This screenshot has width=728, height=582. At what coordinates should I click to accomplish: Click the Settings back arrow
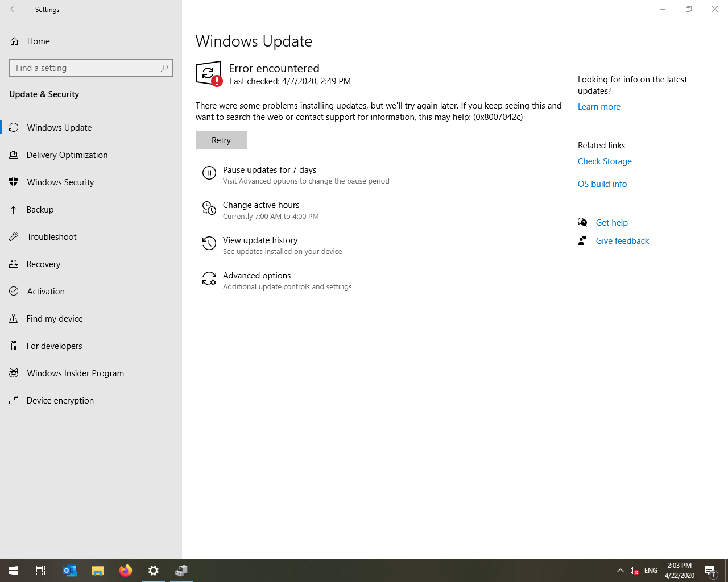click(14, 9)
